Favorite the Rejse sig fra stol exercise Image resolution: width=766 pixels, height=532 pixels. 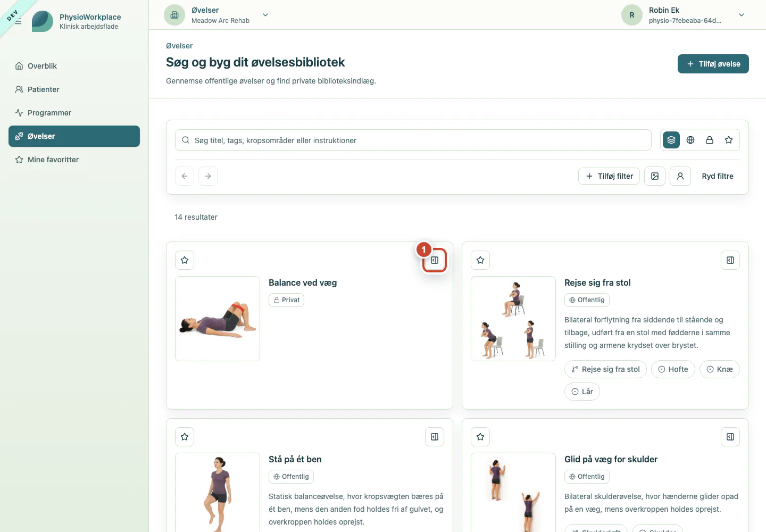pos(480,260)
